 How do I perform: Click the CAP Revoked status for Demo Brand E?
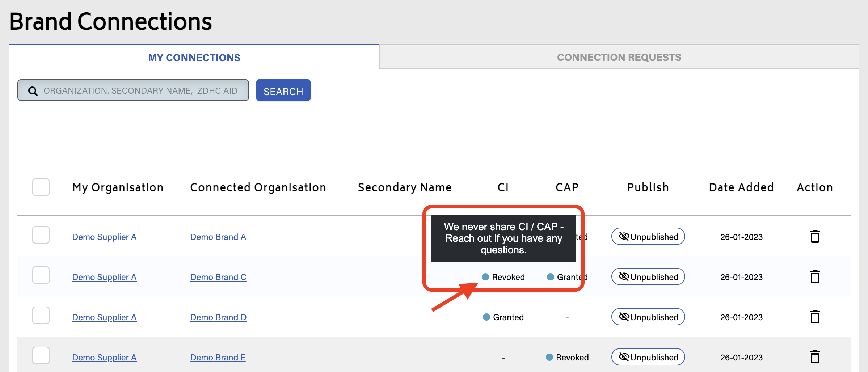pyautogui.click(x=567, y=358)
